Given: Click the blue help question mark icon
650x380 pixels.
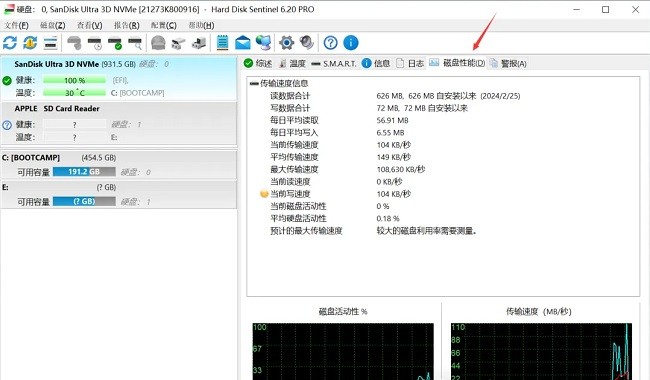Looking at the screenshot, I should (x=330, y=43).
